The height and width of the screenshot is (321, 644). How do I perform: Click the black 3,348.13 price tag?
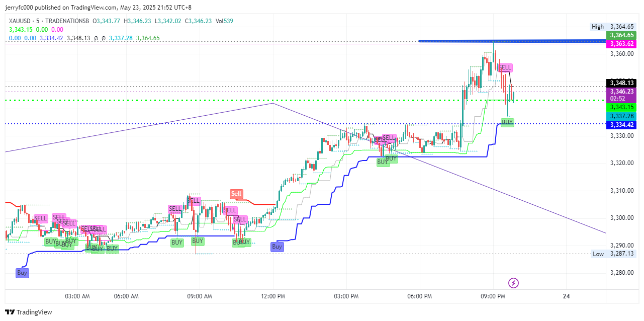pyautogui.click(x=622, y=83)
